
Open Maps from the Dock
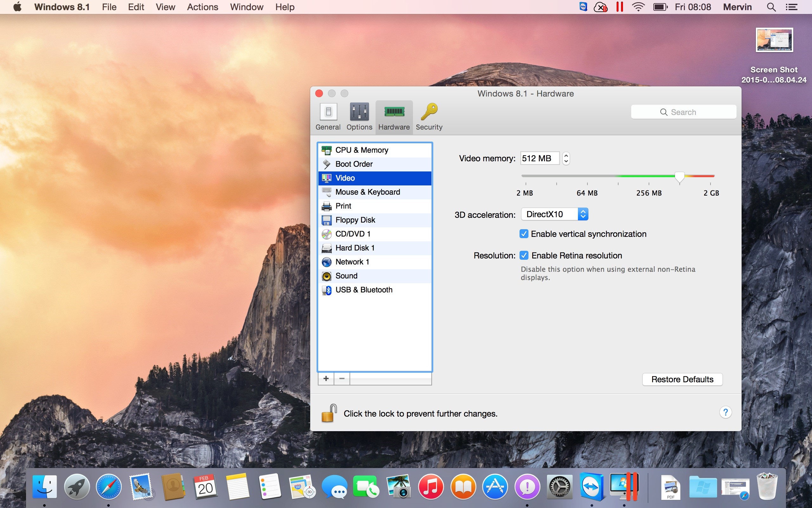pos(302,486)
